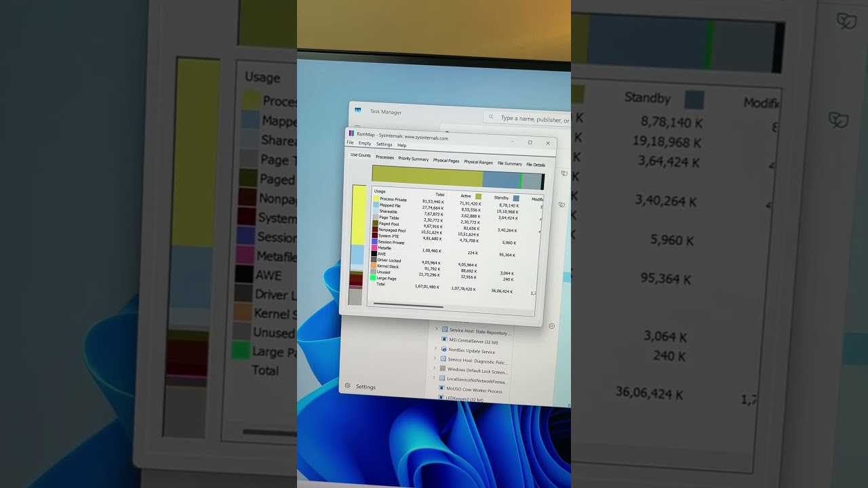
Task: Click the Session Private blue-violet swatch
Action: [x=374, y=241]
